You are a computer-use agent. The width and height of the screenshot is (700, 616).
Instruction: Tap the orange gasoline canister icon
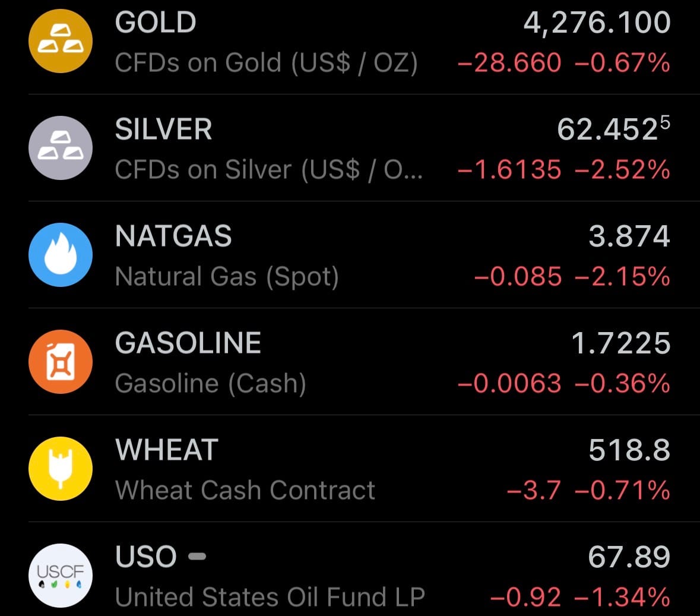point(61,362)
